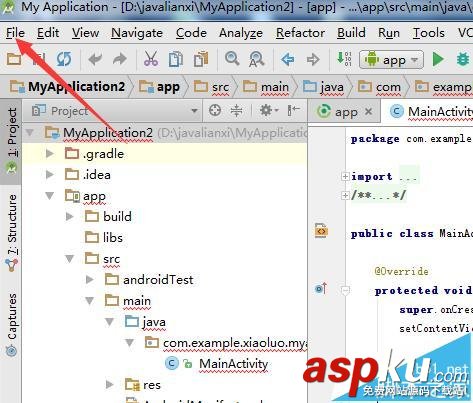Click the Replace magnifier icon
The width and height of the screenshot is (473, 403).
pyautogui.click(x=256, y=59)
